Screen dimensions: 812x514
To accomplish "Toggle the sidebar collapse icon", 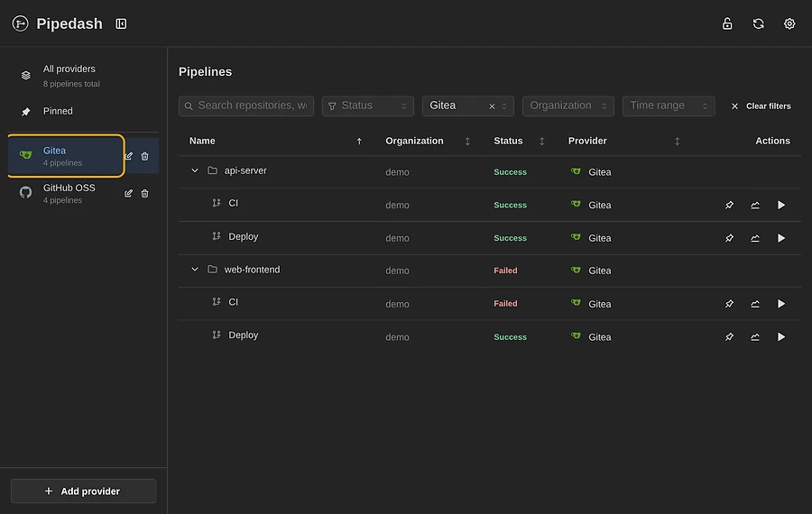I will (121, 23).
